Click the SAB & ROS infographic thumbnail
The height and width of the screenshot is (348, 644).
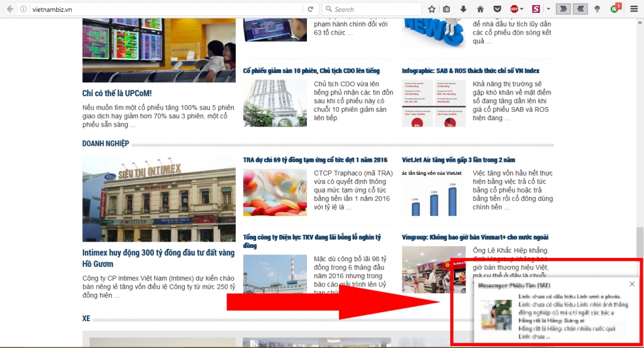[x=434, y=103]
